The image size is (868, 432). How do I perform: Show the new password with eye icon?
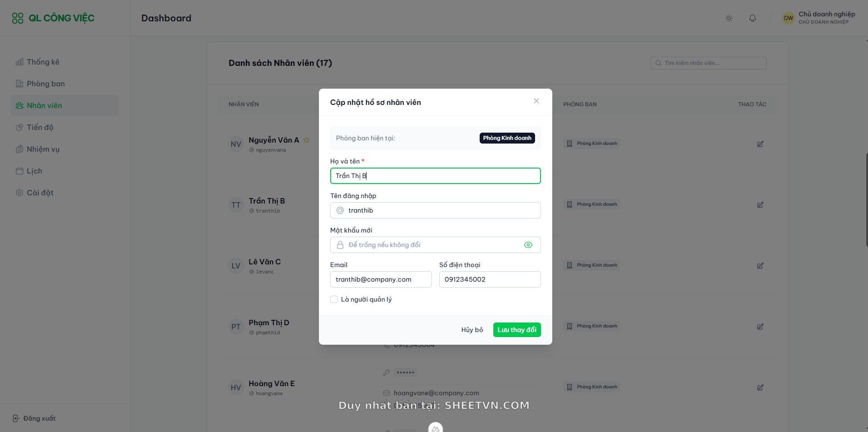(x=528, y=245)
